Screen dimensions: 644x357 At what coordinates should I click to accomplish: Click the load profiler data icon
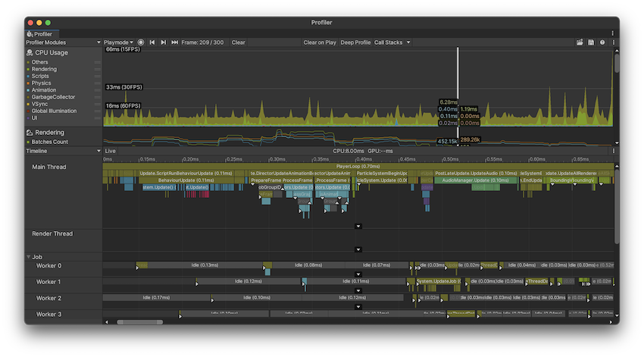(x=580, y=42)
